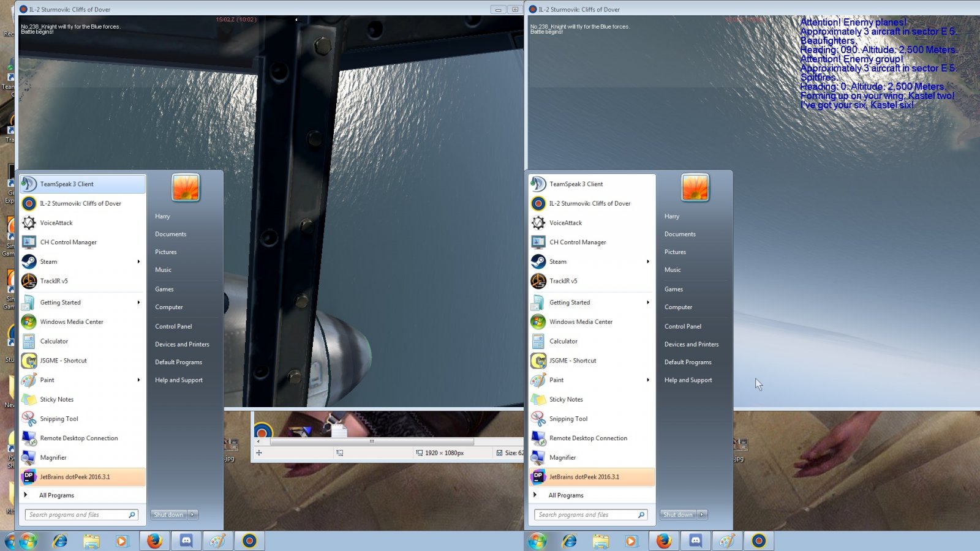
Task: Open JetBrains dotPeek 2016.3.1 in right-monitor Start menu
Action: click(x=592, y=477)
